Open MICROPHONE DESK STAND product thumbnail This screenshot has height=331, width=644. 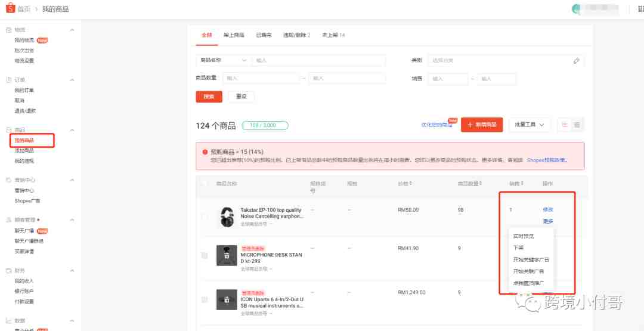coord(227,255)
